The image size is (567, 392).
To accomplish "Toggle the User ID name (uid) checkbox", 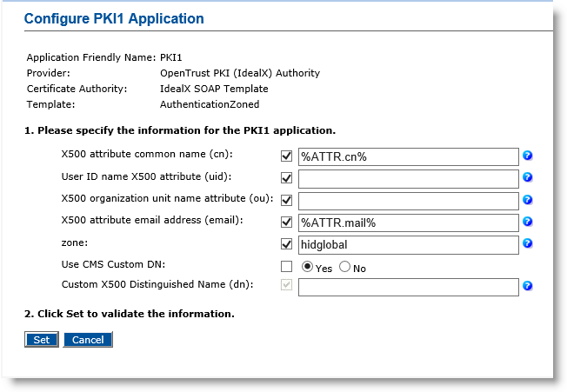I will [x=286, y=178].
